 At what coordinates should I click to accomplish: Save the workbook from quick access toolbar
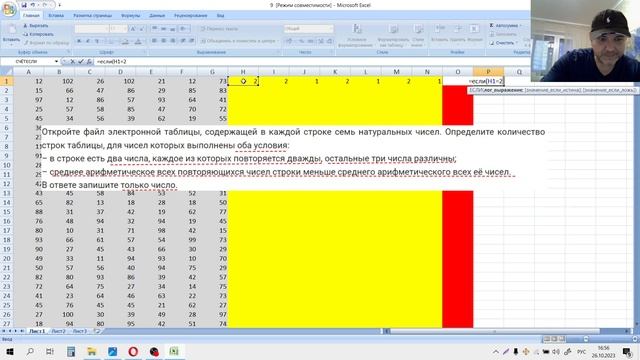[24, 5]
